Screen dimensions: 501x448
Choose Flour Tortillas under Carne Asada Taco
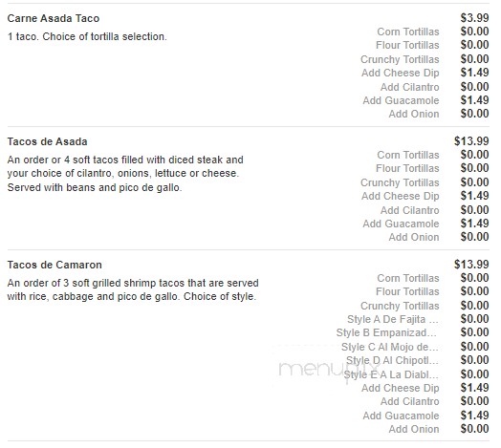(x=407, y=45)
